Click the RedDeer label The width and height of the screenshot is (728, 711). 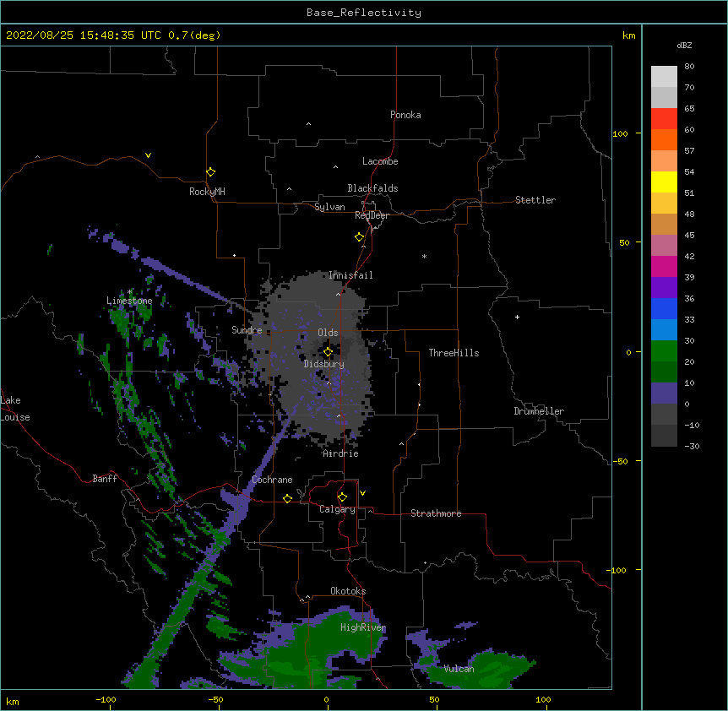tap(372, 215)
